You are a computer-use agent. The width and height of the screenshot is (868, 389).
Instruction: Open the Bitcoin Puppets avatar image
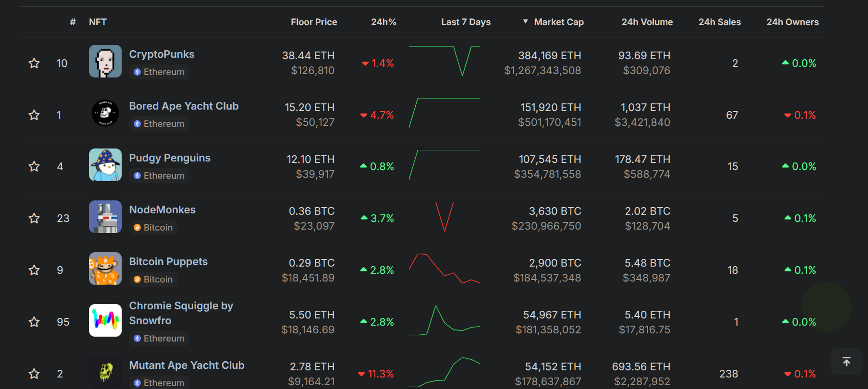tap(105, 268)
